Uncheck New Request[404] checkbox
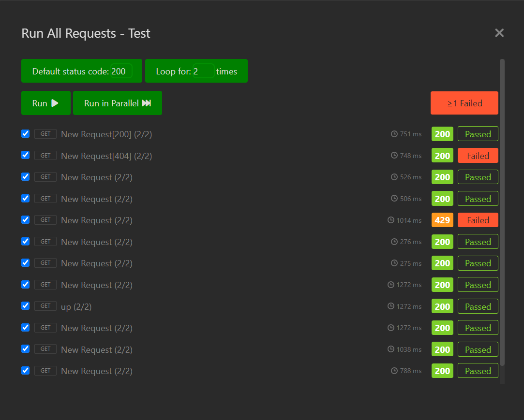This screenshot has width=524, height=420. tap(25, 155)
